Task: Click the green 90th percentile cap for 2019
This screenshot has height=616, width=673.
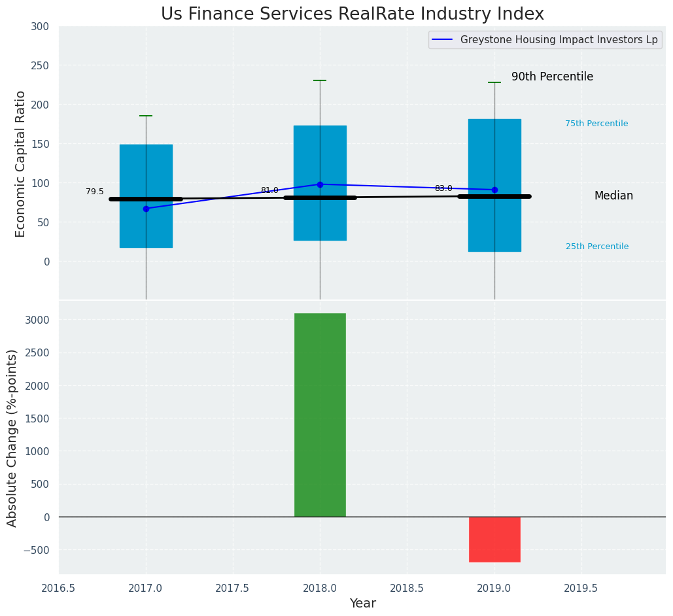Action: point(494,82)
